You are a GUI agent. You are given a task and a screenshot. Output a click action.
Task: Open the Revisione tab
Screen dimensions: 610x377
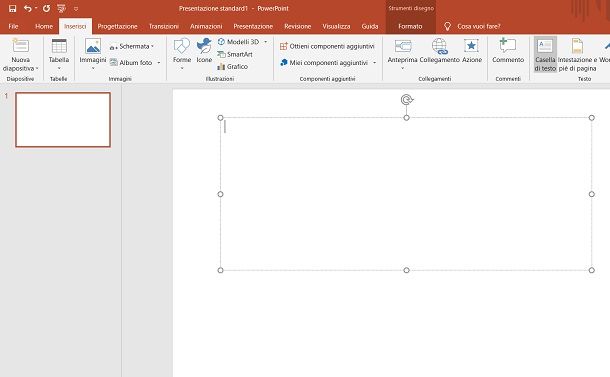pos(298,26)
